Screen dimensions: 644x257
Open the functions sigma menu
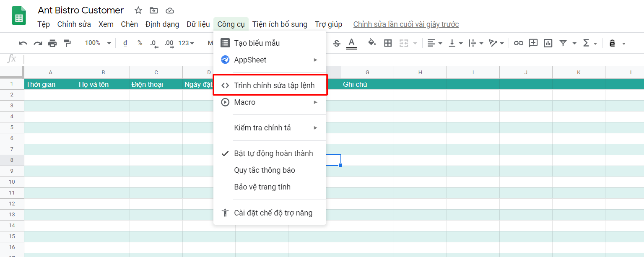(589, 43)
